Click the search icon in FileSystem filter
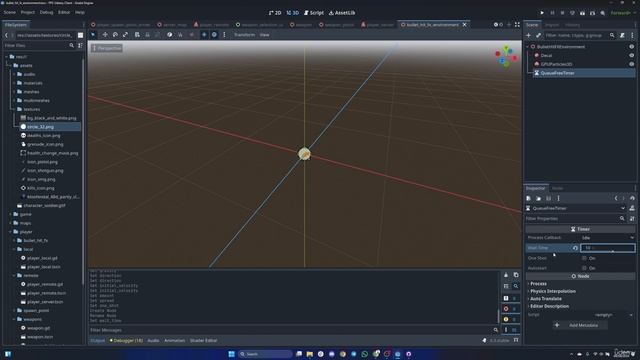This screenshot has width=640, height=360. coord(71,45)
